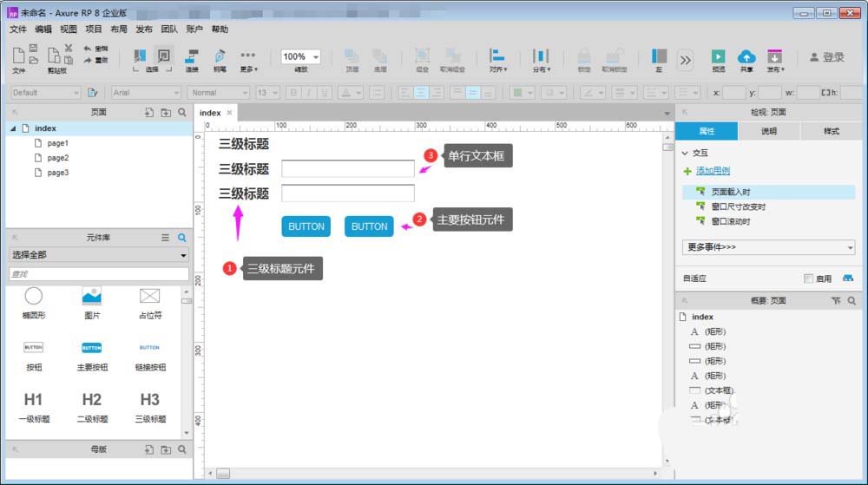Open the 视图 menu
Viewport: 868px width, 485px height.
68,29
